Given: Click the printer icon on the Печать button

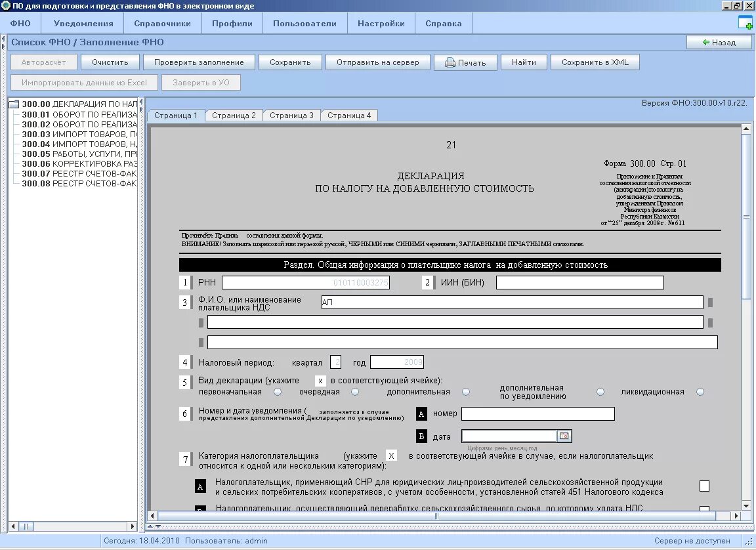Looking at the screenshot, I should click(450, 62).
